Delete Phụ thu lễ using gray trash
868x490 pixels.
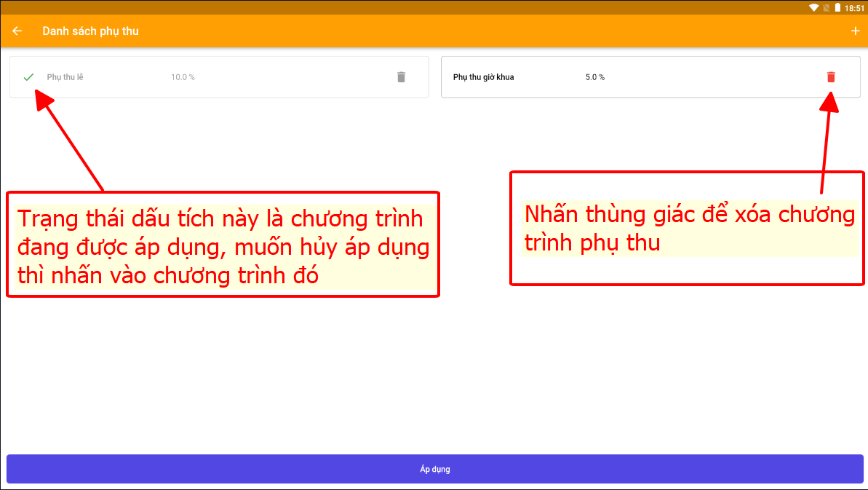[401, 77]
